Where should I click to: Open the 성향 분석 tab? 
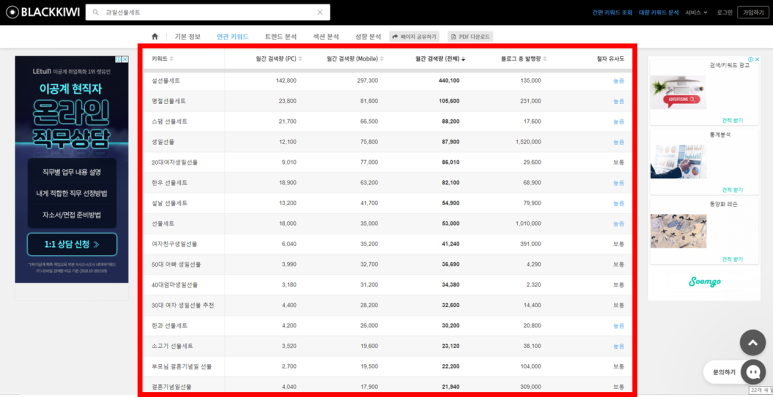pos(368,36)
